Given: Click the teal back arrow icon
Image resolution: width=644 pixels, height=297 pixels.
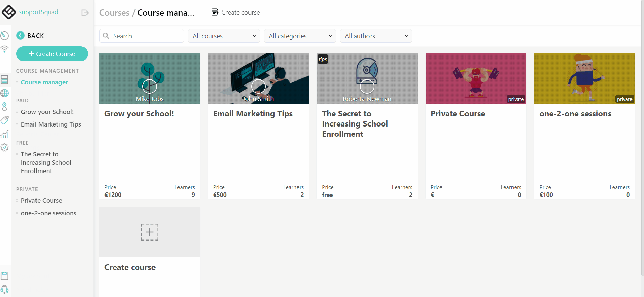Looking at the screenshot, I should click(x=20, y=36).
